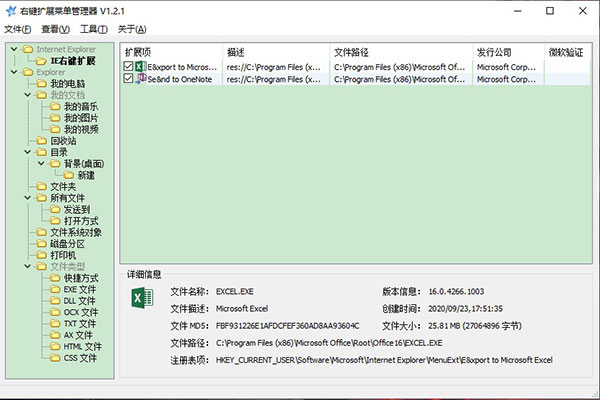Select the DLL 文件 tree item

click(79, 300)
